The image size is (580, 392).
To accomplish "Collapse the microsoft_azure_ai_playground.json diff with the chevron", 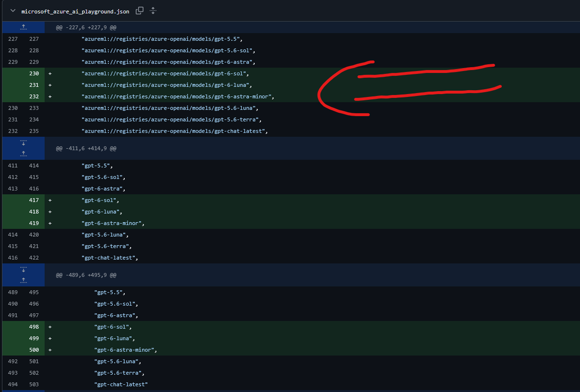I will [13, 11].
